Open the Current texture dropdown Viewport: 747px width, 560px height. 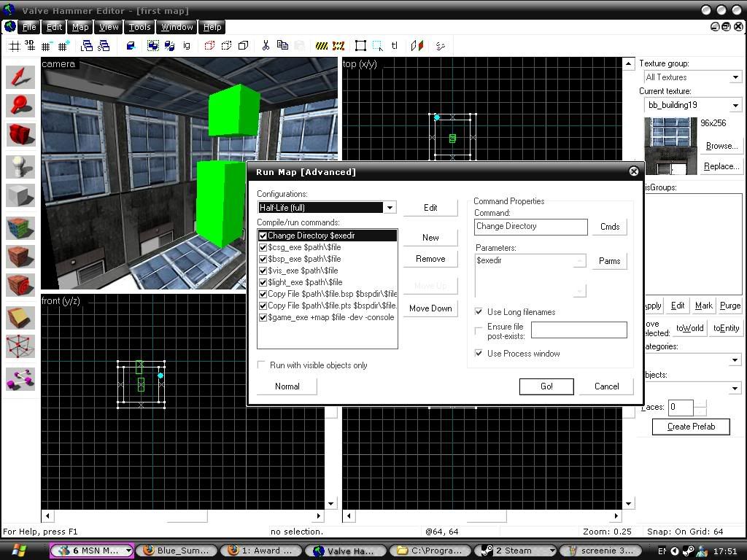(735, 105)
